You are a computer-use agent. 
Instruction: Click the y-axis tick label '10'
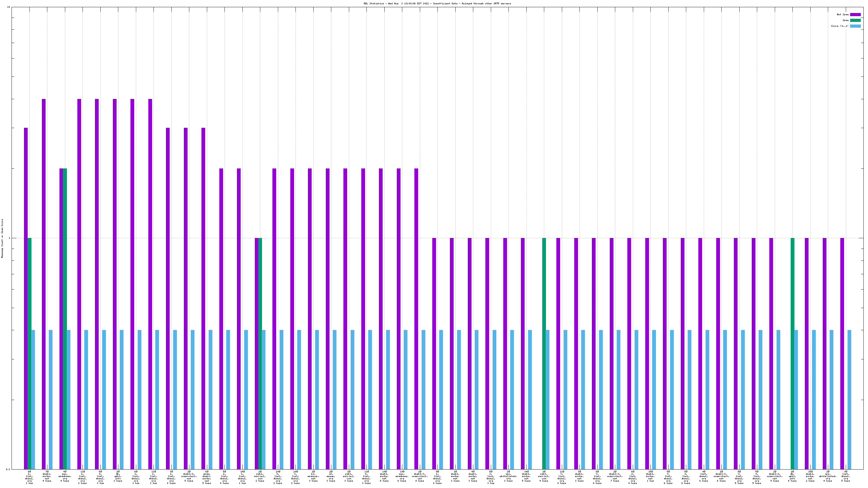pyautogui.click(x=8, y=7)
